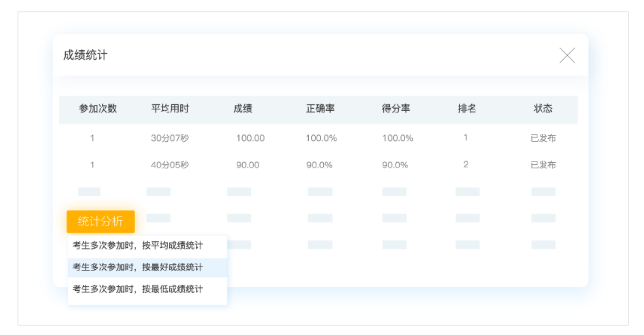
Task: Click the 排名 column header
Action: pos(467,109)
